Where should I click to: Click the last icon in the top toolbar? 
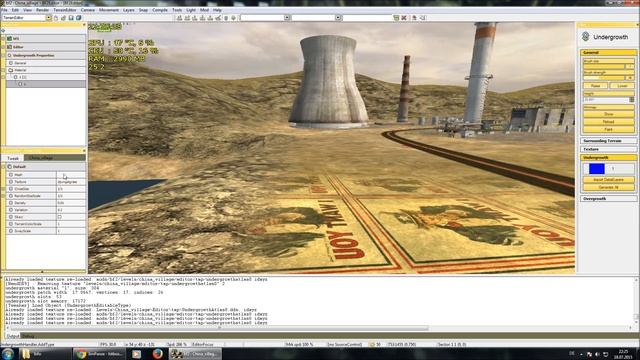pos(422,18)
